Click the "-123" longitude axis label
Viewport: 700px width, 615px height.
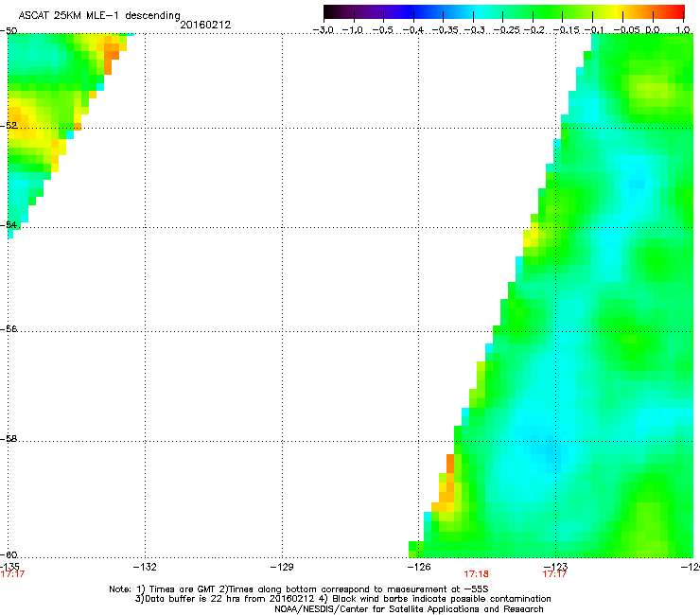click(x=556, y=567)
